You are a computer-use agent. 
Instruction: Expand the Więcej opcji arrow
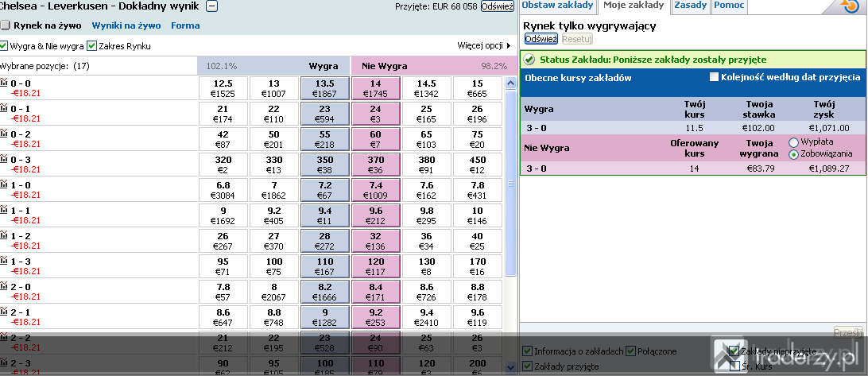click(x=509, y=45)
